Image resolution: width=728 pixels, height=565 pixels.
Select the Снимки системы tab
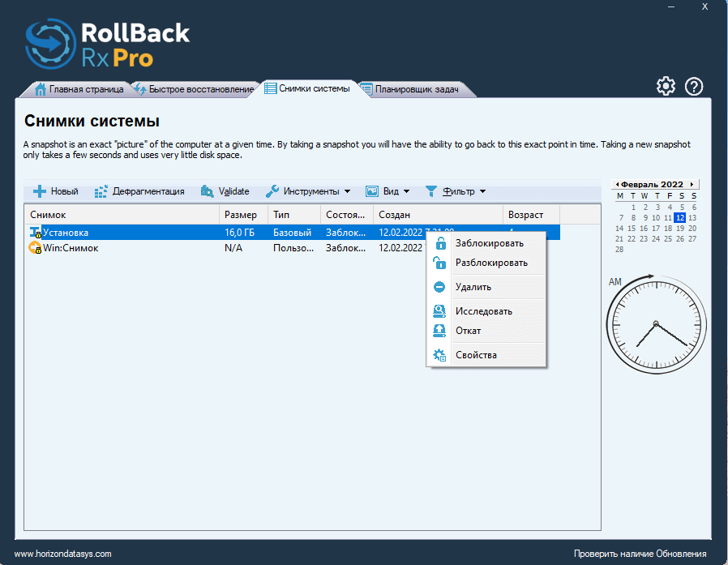click(x=307, y=88)
